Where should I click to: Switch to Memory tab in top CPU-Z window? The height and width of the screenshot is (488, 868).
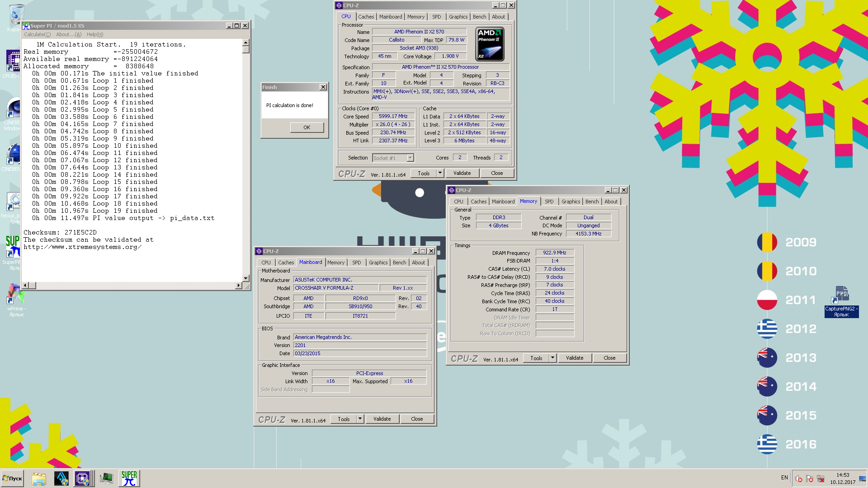[416, 17]
